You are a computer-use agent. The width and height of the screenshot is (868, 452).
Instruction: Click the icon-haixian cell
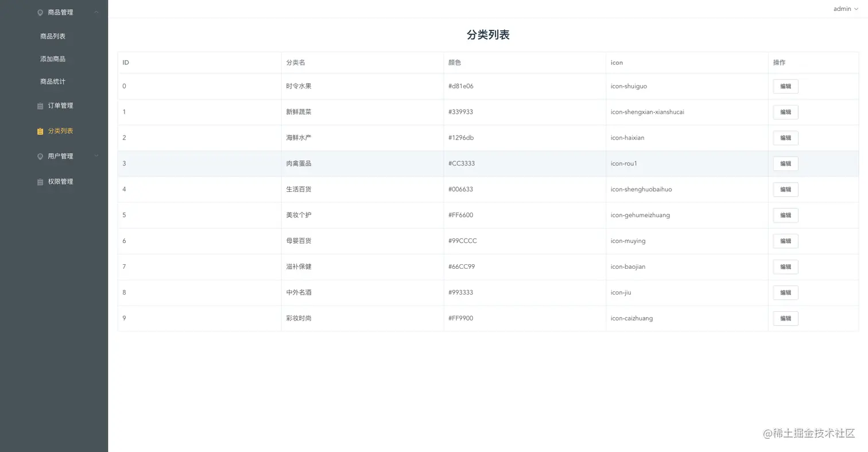(687, 138)
